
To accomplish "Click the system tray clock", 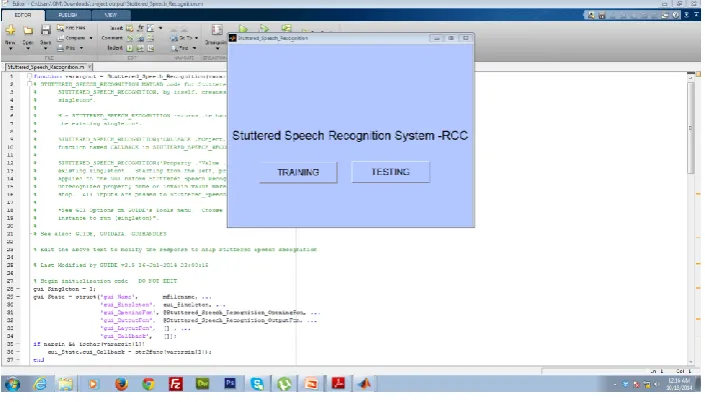I will (x=678, y=384).
